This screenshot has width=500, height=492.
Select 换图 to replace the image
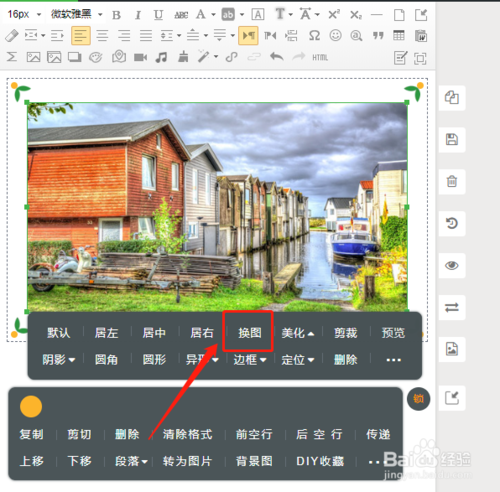(x=249, y=333)
